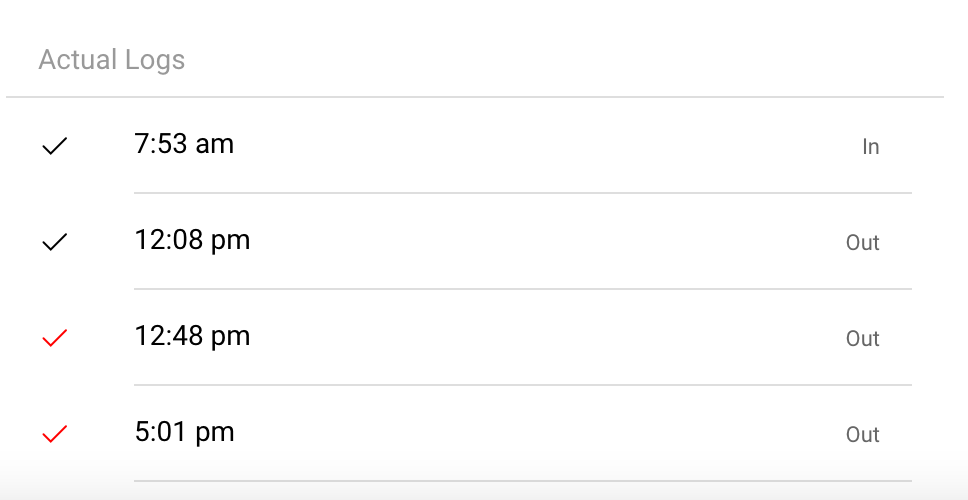Click the word "Logs" in the header

(155, 60)
